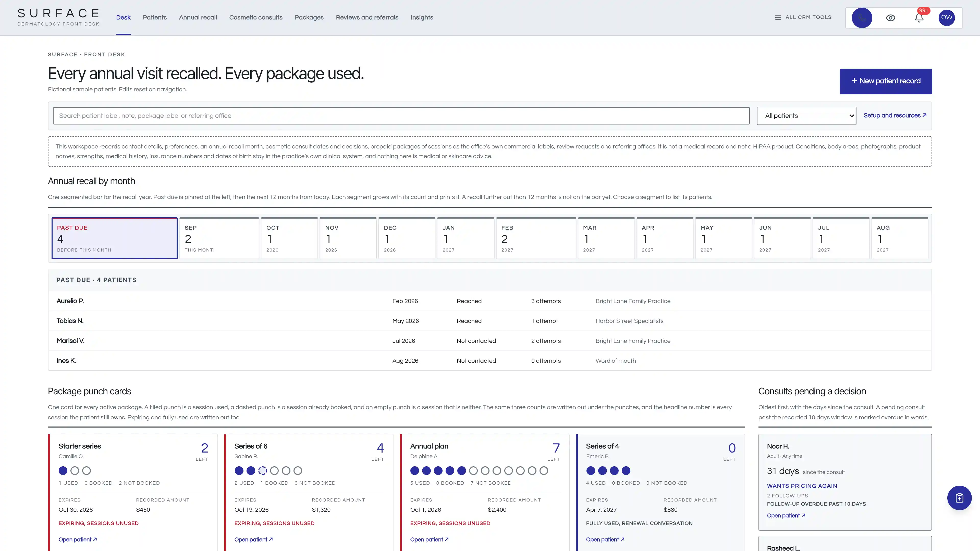Select the Past Due recall segment

tap(115, 239)
